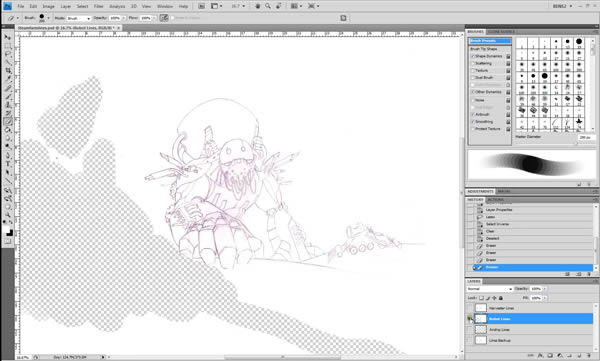Toggle the Shape Dynamics checkbox
This screenshot has width=600, height=361.
tap(473, 56)
